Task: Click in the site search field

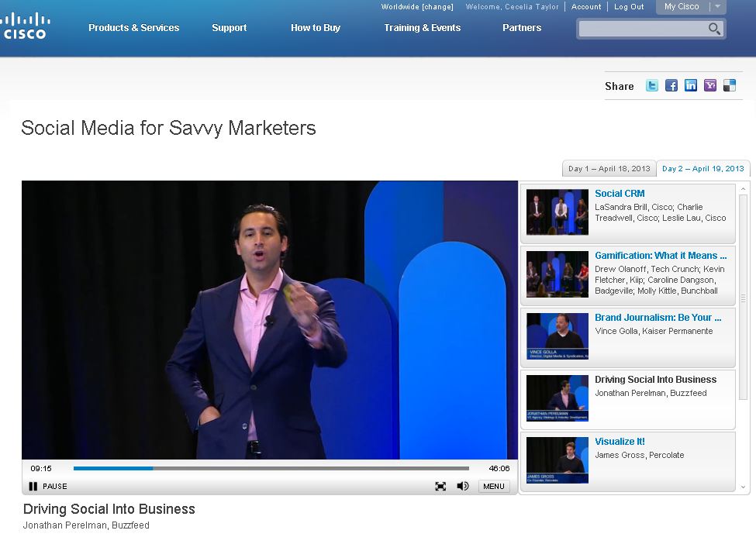Action: click(642, 29)
